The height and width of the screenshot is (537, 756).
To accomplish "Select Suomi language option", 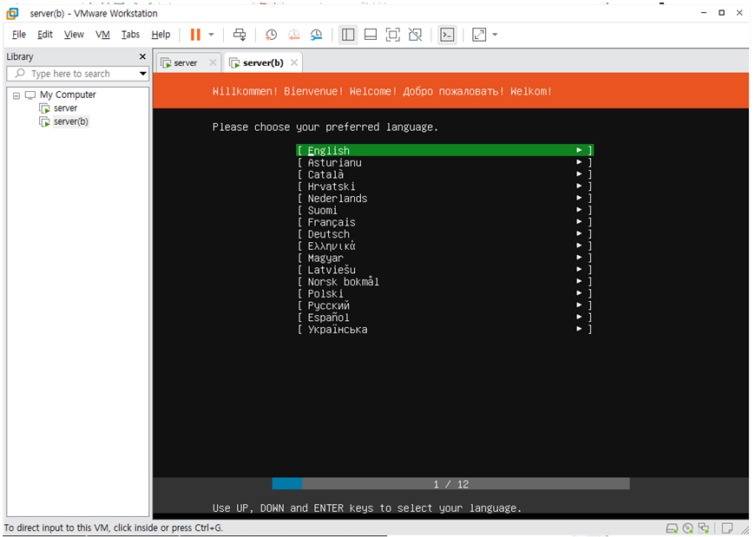I will pyautogui.click(x=444, y=210).
